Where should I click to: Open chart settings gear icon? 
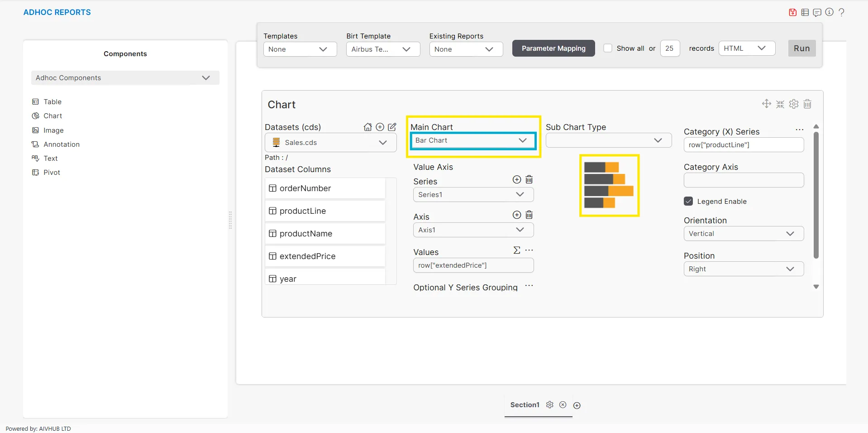click(794, 104)
